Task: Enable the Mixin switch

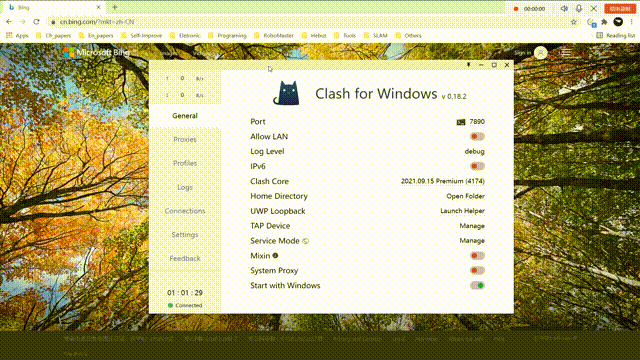Action: (477, 256)
